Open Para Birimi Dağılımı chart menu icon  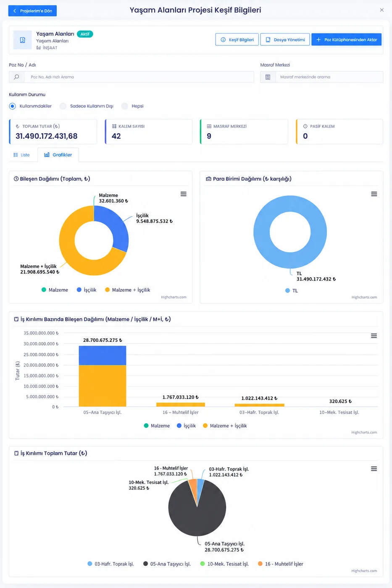point(374,194)
